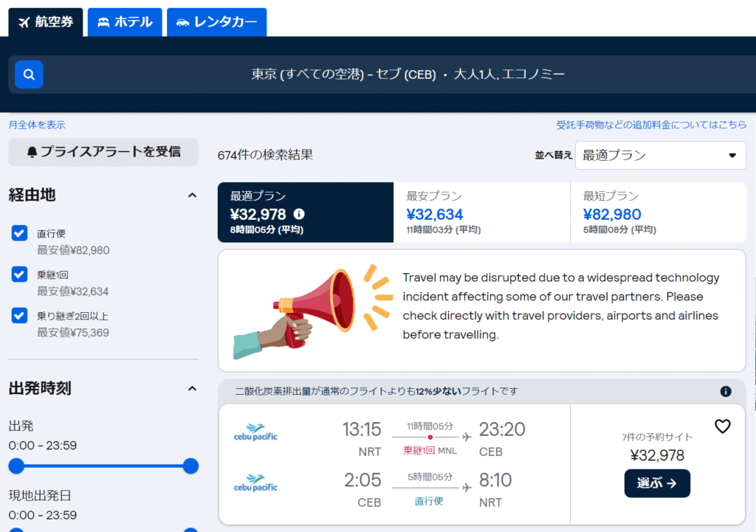Click Cebu Pacific logo on outbound flight

click(255, 431)
